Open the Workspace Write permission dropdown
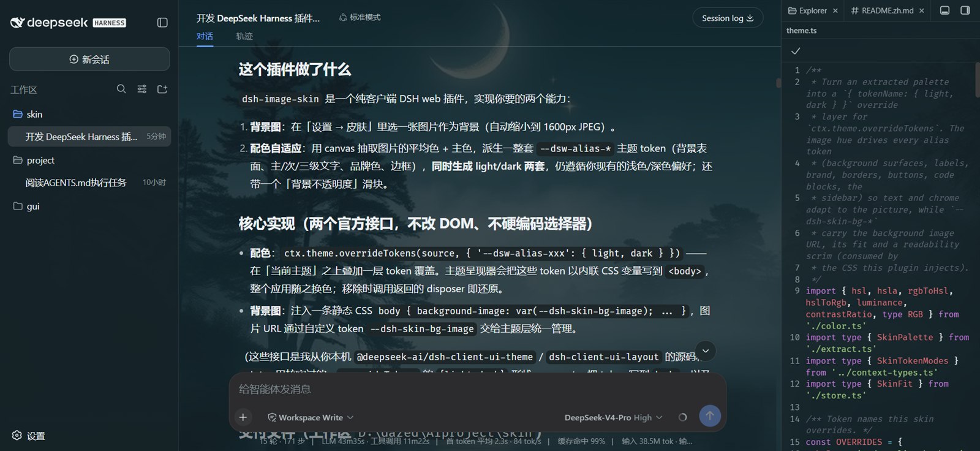 pos(311,417)
